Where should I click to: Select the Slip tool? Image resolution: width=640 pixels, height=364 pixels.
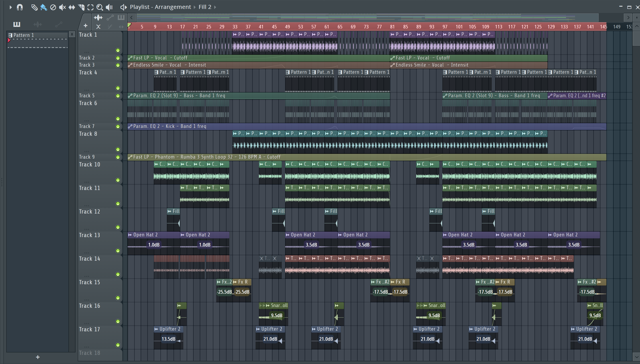click(72, 7)
